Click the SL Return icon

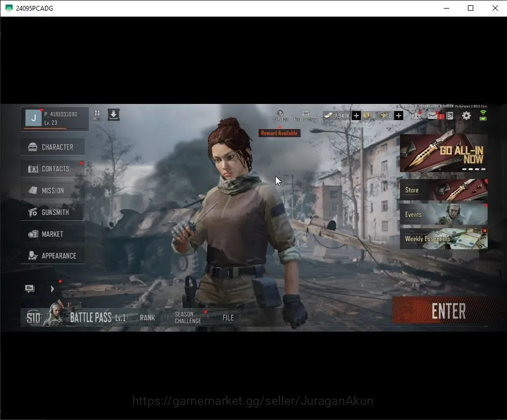280,116
